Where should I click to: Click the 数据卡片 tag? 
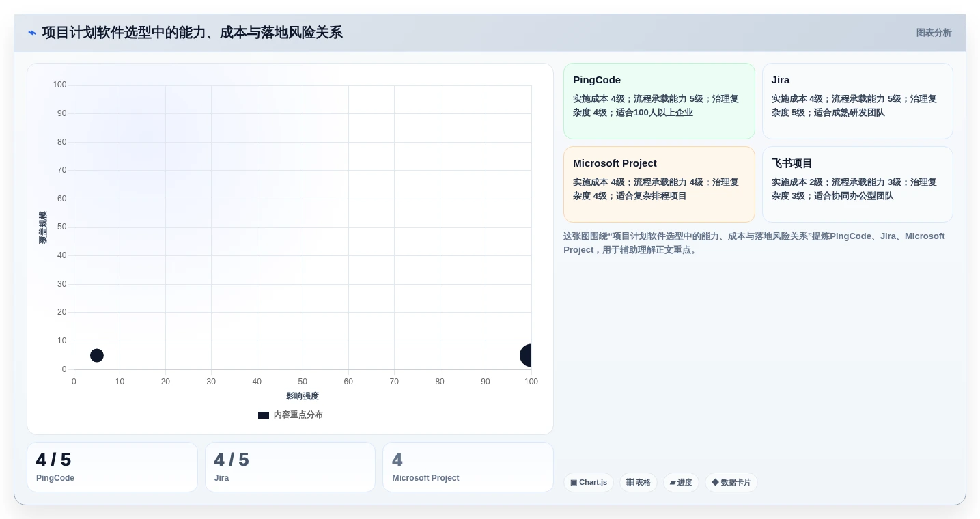(x=731, y=483)
